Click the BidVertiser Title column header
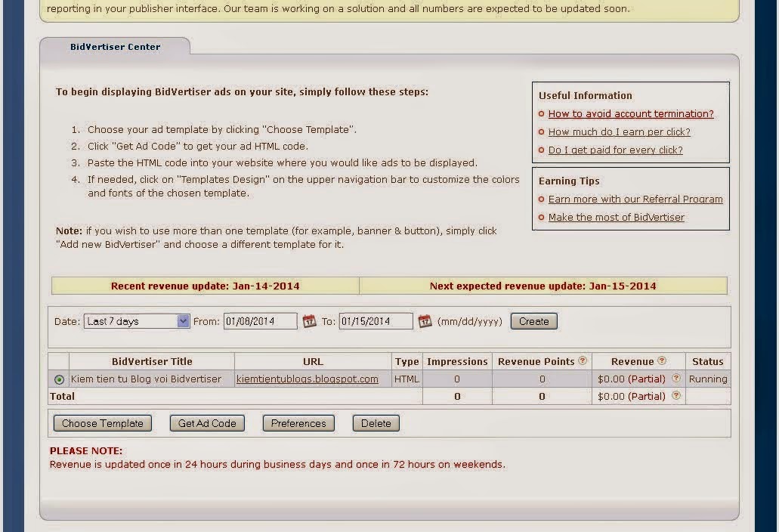Viewport: 779px width, 532px height. point(152,362)
